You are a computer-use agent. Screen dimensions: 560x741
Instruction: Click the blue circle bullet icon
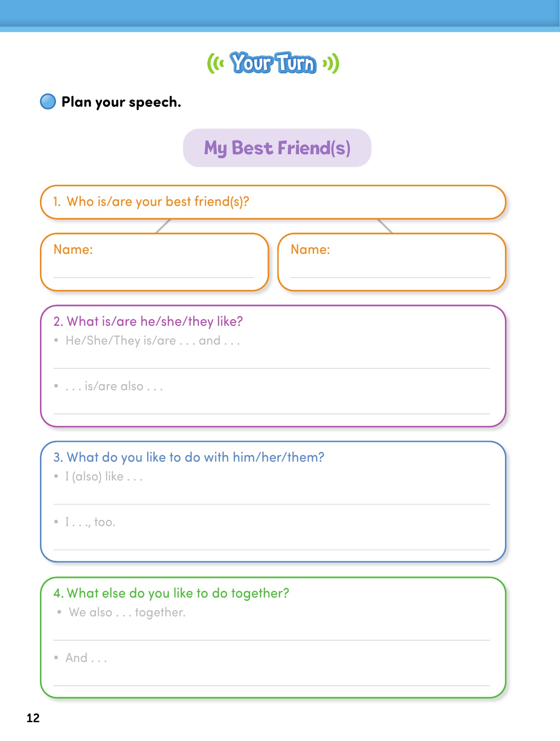pos(48,102)
